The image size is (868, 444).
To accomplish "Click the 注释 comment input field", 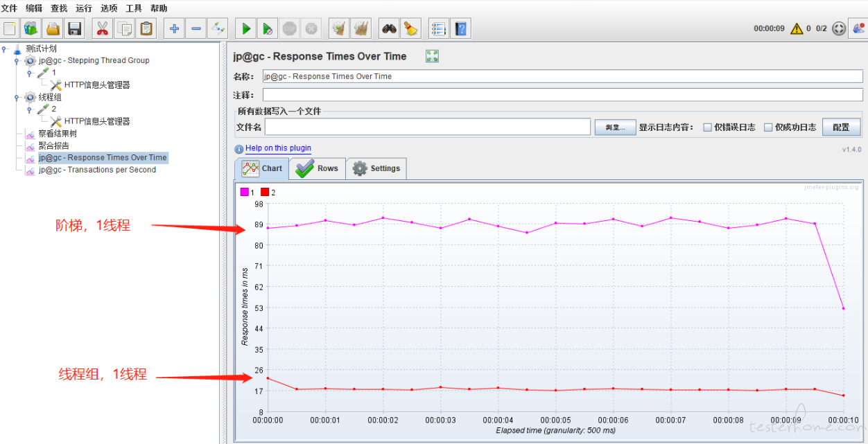I will pyautogui.click(x=562, y=95).
